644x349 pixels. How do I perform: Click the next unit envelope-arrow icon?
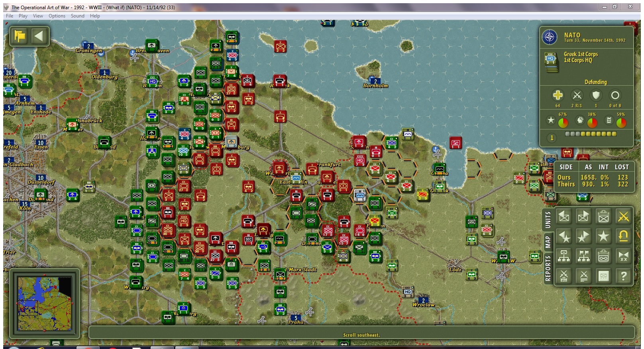click(583, 216)
